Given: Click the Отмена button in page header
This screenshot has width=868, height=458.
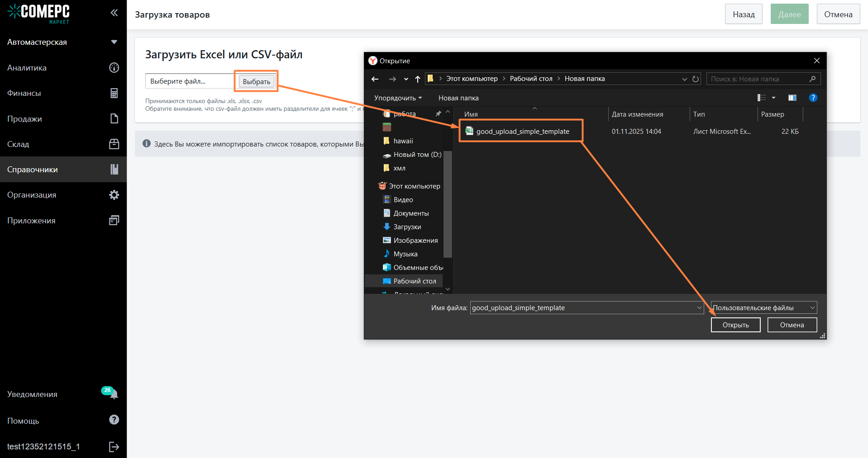Looking at the screenshot, I should (838, 14).
